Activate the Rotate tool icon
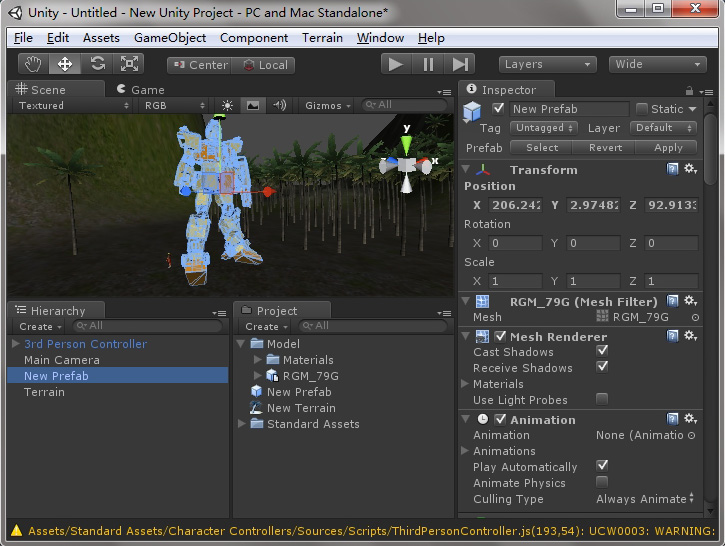This screenshot has height=546, width=725. (97, 64)
